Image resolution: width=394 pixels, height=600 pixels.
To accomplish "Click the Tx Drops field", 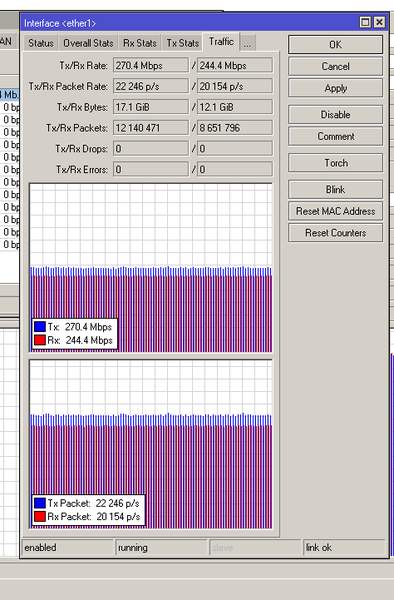I will click(x=151, y=148).
